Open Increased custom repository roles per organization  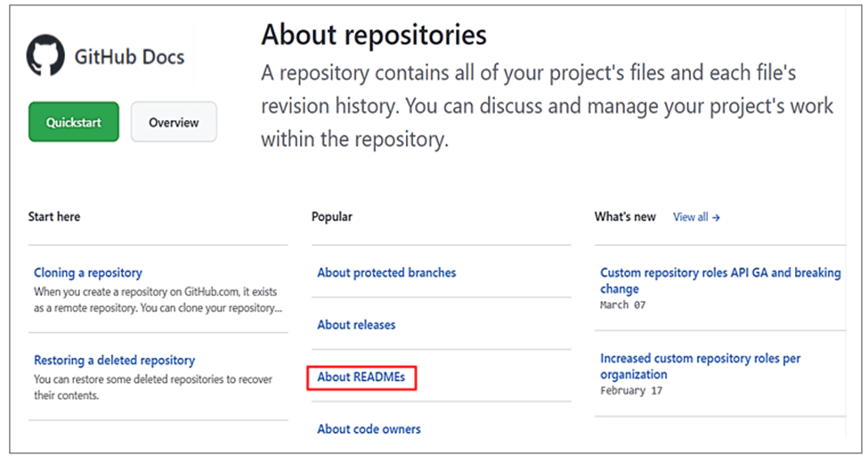700,366
